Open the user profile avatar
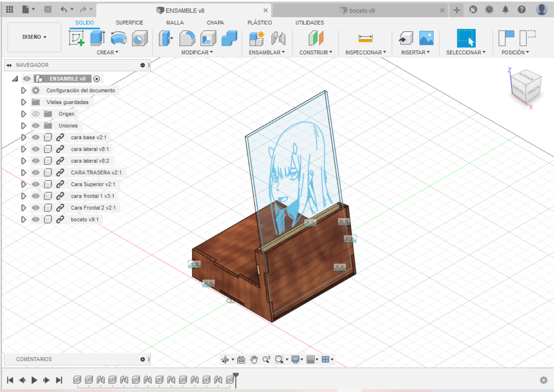The width and height of the screenshot is (554, 392). click(542, 9)
